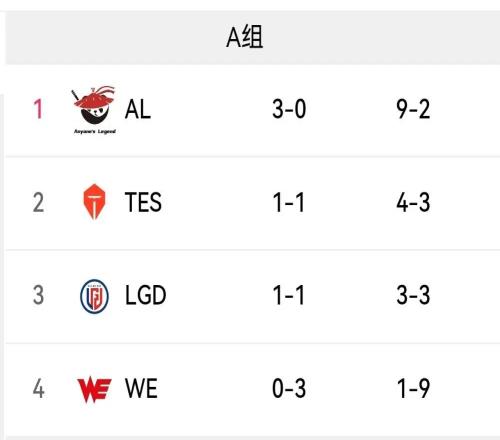Click the LGD circular team logo

tap(94, 296)
